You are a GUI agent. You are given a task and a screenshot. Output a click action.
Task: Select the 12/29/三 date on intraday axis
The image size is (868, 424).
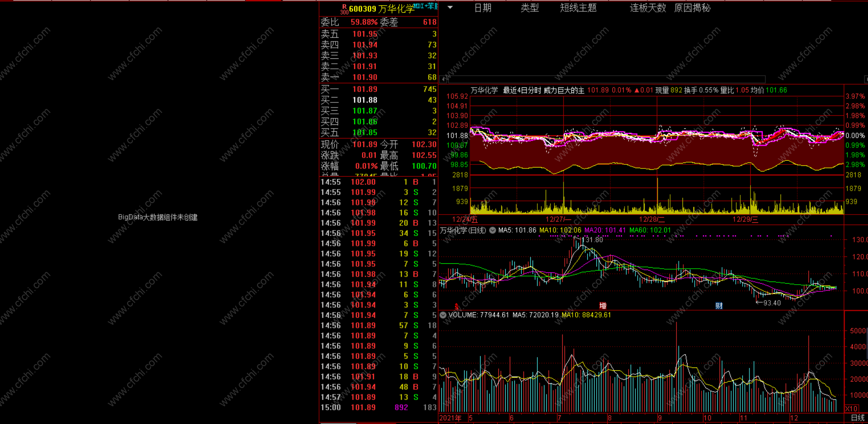click(745, 220)
